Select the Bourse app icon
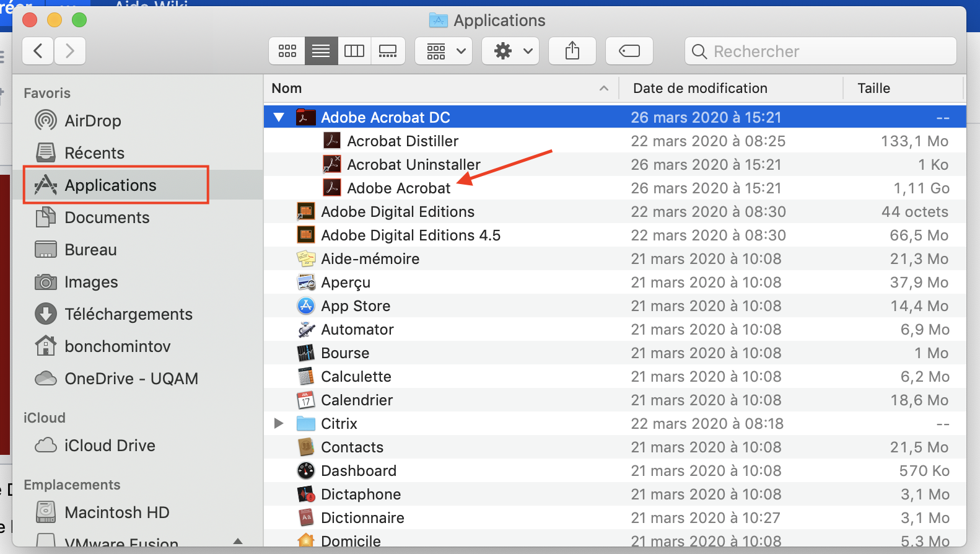The height and width of the screenshot is (554, 980). pos(305,353)
